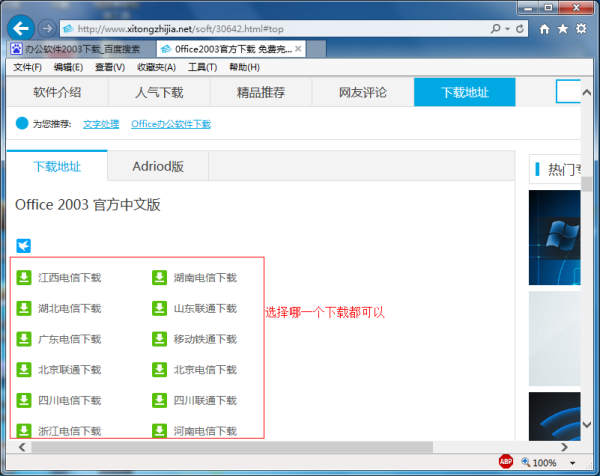Click the search box beside 下载地址 tab

click(568, 91)
